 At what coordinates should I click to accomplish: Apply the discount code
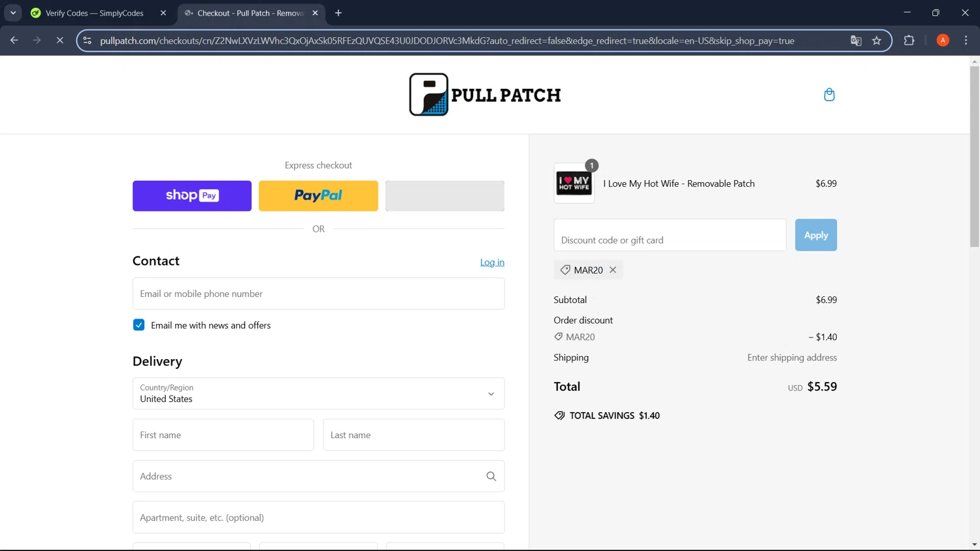pos(816,235)
